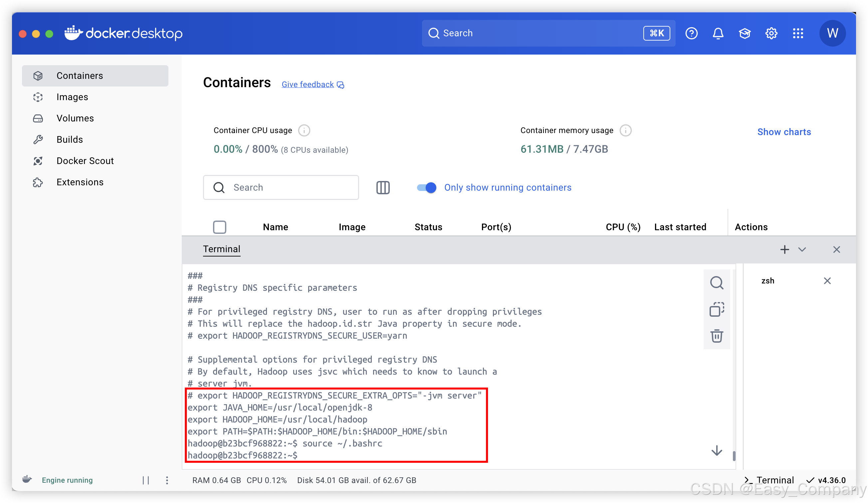Focus the containers Search field
The image size is (868, 503).
pyautogui.click(x=281, y=187)
